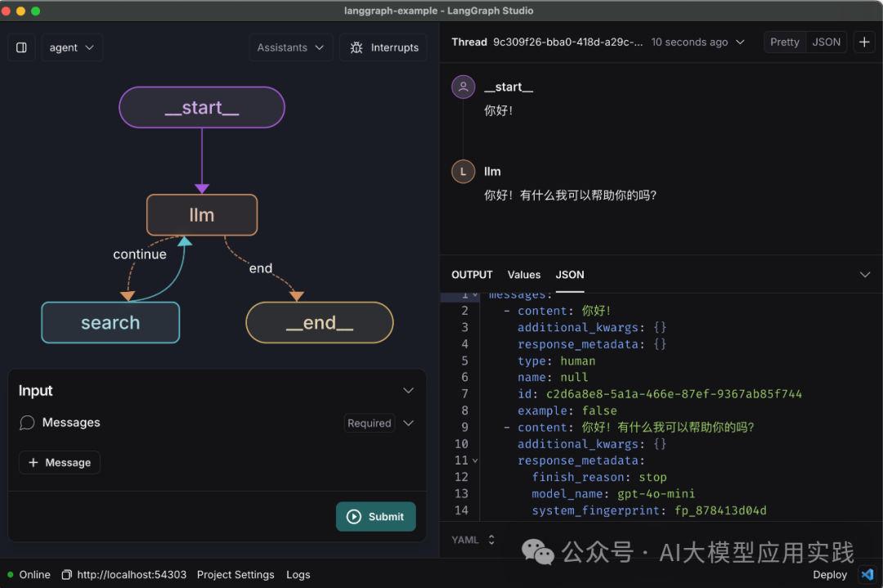
Task: Click the Submit button
Action: tap(375, 516)
